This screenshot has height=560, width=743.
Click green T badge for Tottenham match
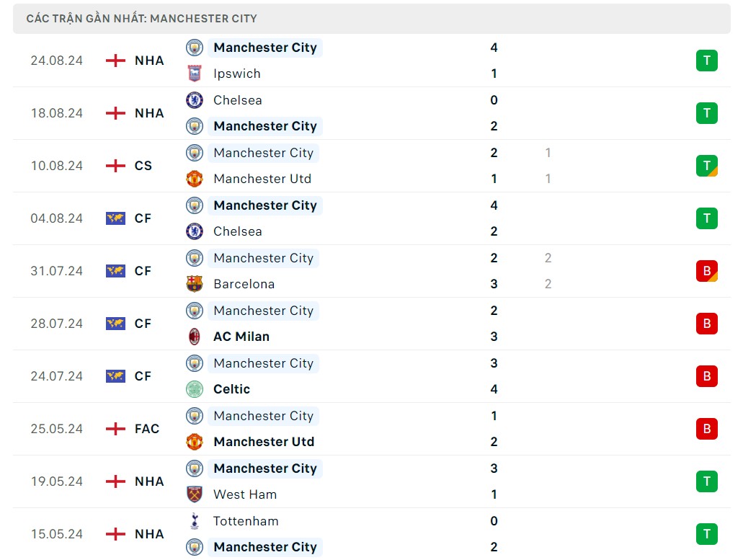[706, 534]
